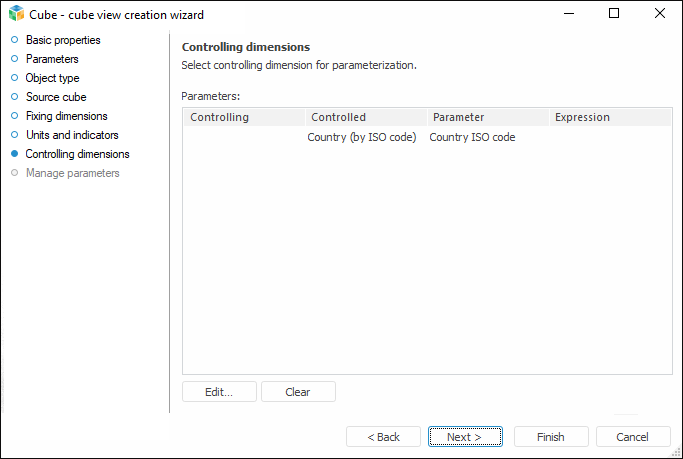The width and height of the screenshot is (683, 459).
Task: Select the Object type step
Action: point(52,78)
